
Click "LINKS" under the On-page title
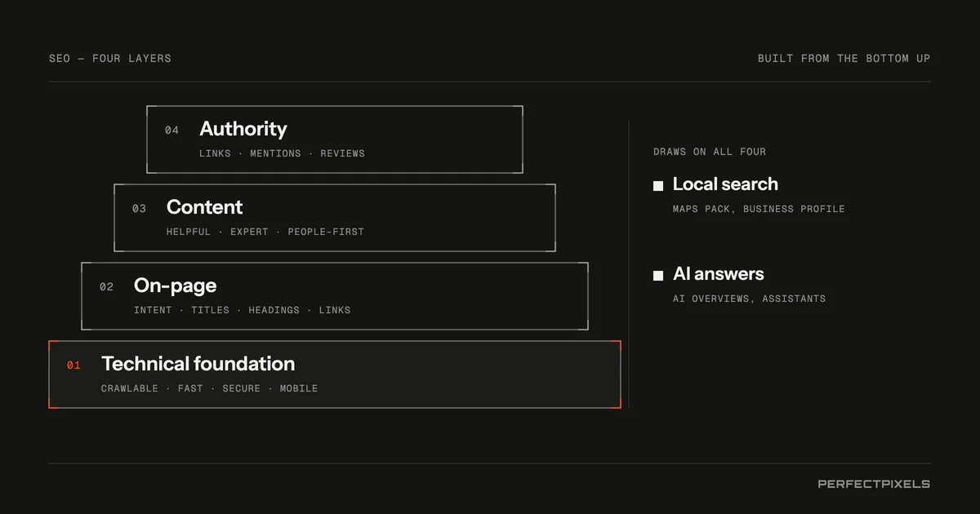tap(335, 310)
